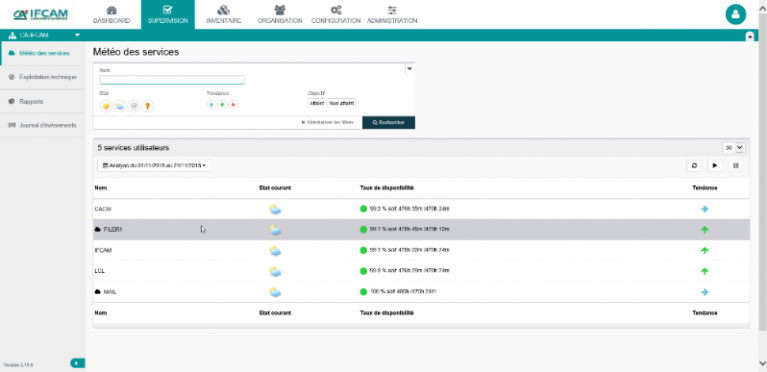Click the weather icon in FILER1 row
Viewport: 767px width, 372px height.
pyautogui.click(x=275, y=230)
